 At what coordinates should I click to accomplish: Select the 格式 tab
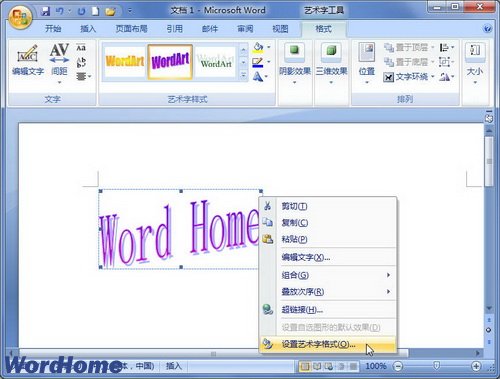[323, 29]
